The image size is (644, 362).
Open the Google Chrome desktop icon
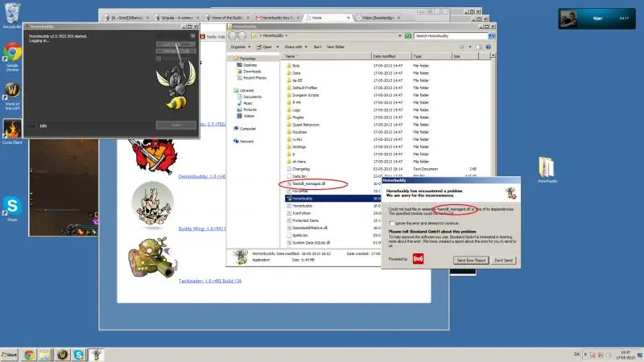pos(12,56)
